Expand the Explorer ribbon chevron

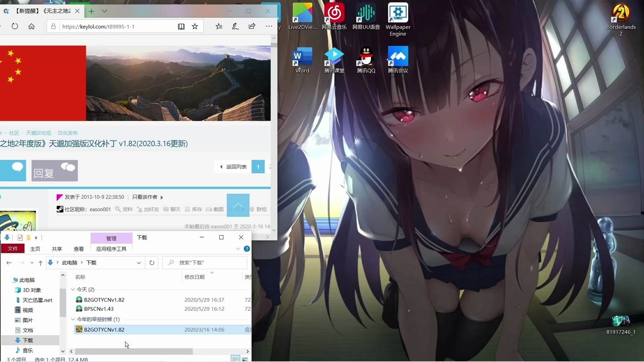[x=238, y=249]
